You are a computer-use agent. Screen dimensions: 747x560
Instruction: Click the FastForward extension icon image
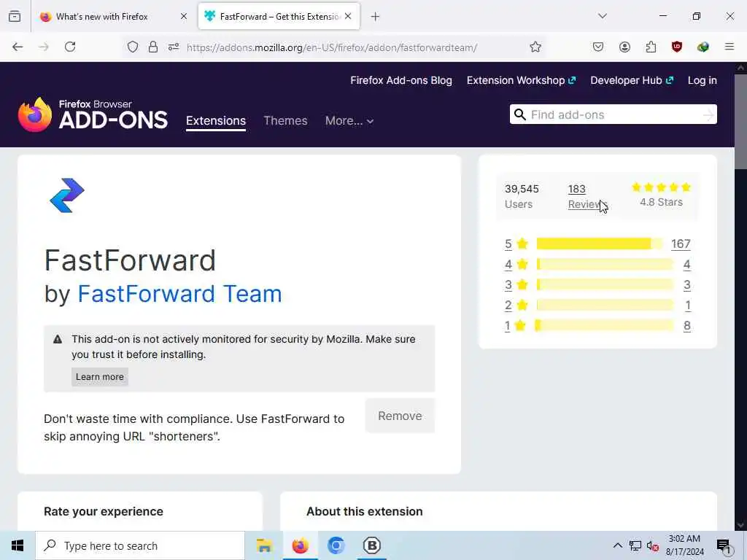click(67, 195)
